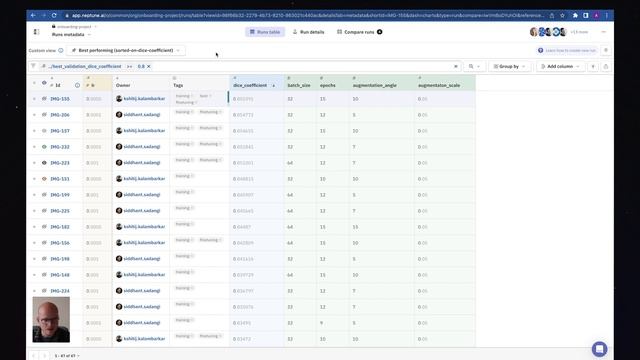
Task: Reload the page with the refresh icon
Action: [x=54, y=16]
